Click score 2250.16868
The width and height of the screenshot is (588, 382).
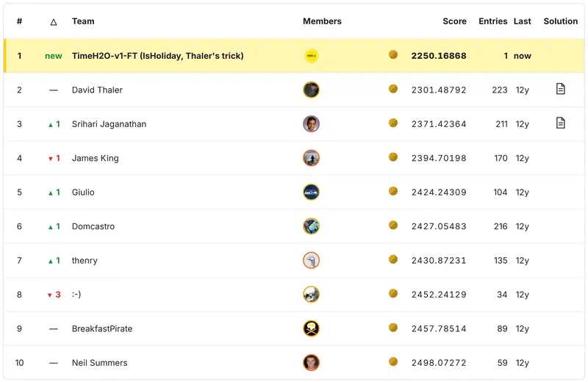(x=439, y=56)
